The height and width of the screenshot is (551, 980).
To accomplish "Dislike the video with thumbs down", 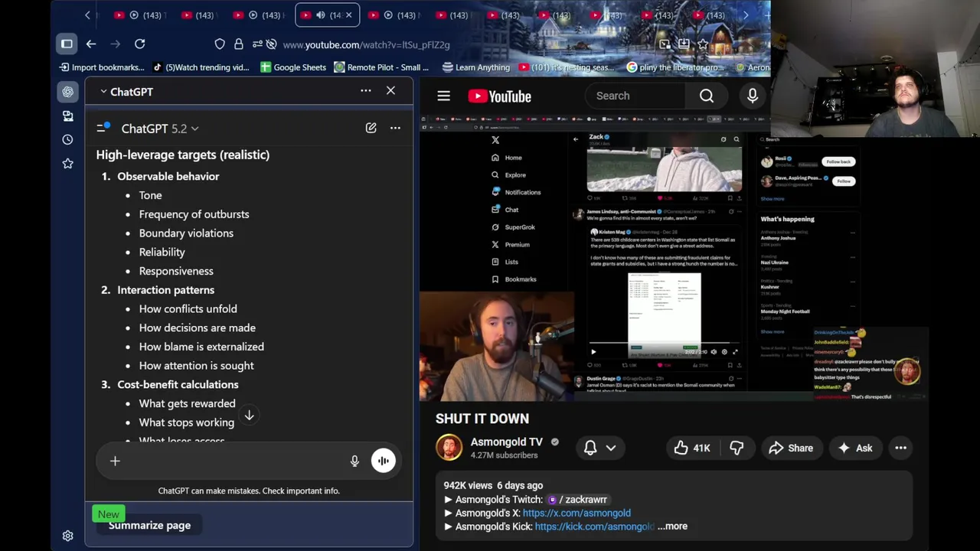I will tap(737, 448).
